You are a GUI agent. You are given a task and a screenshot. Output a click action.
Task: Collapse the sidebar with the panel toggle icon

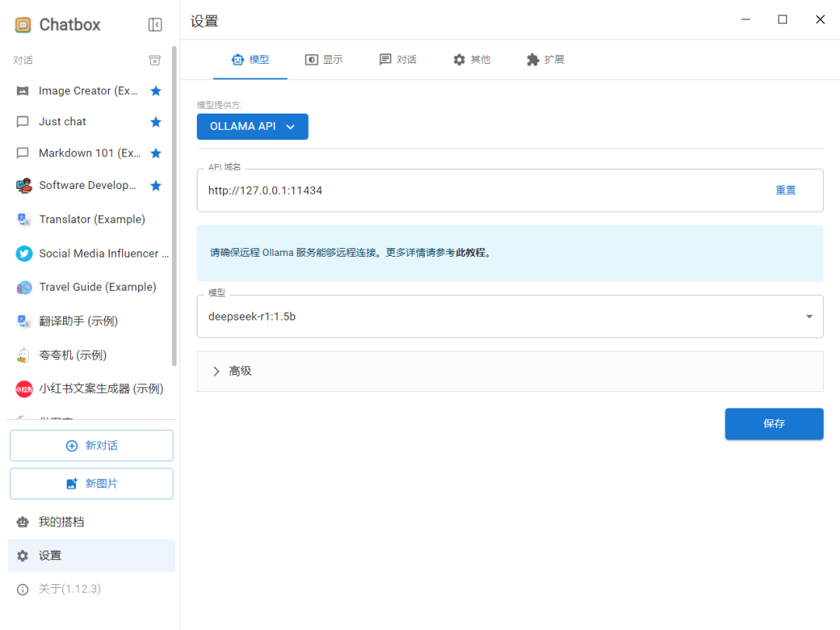click(155, 25)
